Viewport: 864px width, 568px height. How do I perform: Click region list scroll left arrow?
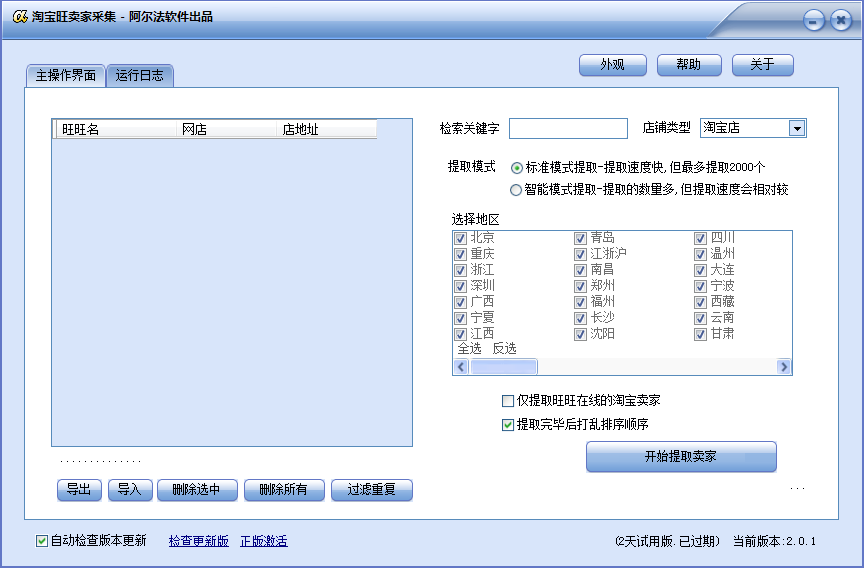tap(461, 367)
